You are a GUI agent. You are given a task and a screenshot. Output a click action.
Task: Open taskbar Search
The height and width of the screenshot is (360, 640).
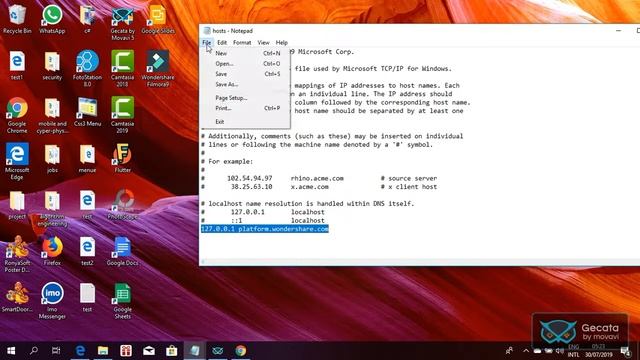tap(33, 351)
